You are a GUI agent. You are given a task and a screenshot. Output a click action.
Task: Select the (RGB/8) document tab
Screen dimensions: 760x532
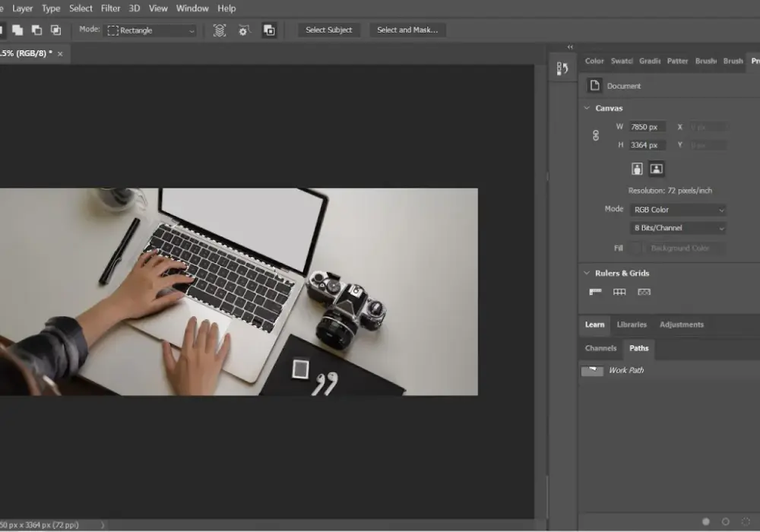pyautogui.click(x=25, y=54)
